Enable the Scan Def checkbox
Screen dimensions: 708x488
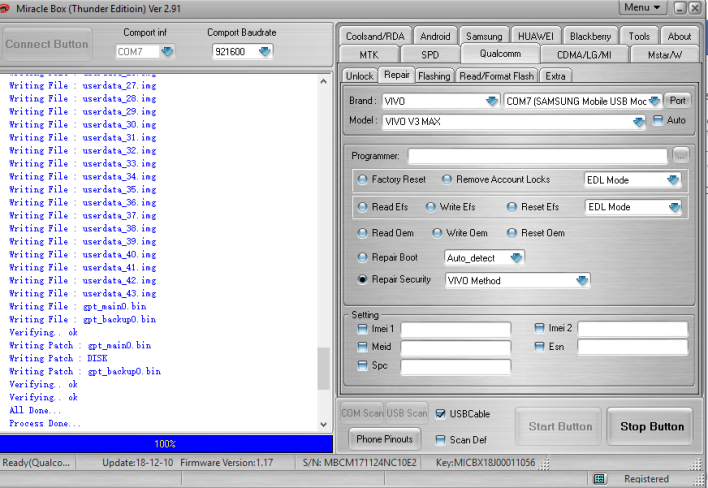(x=441, y=439)
